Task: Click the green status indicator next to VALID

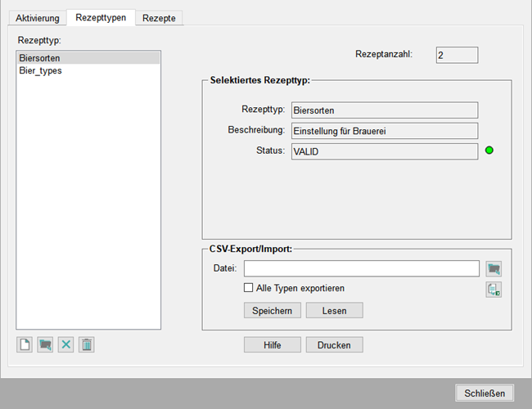Action: coord(490,151)
